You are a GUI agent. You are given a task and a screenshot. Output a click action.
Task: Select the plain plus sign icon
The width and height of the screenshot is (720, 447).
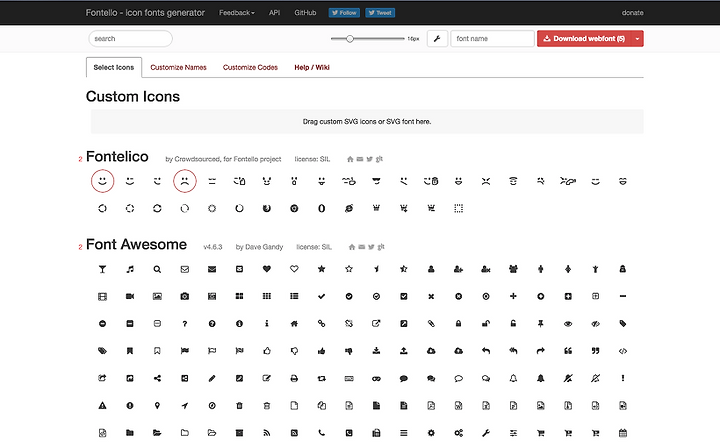[513, 296]
